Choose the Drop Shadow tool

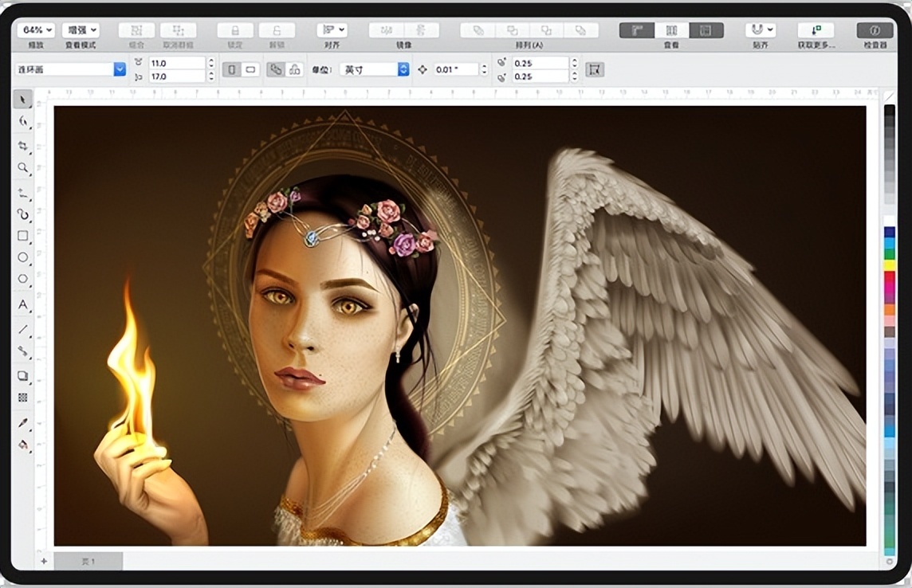(x=23, y=375)
